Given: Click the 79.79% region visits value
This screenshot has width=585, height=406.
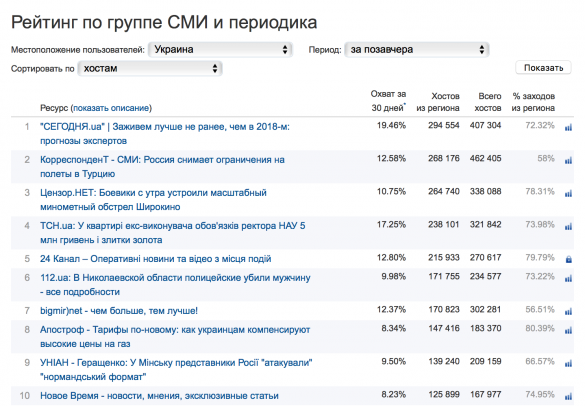Looking at the screenshot, I should click(x=540, y=257).
